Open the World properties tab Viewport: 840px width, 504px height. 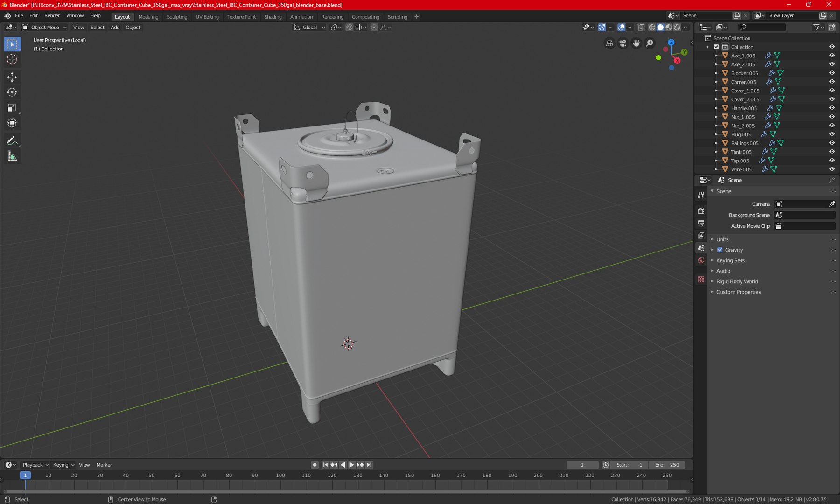pyautogui.click(x=701, y=260)
